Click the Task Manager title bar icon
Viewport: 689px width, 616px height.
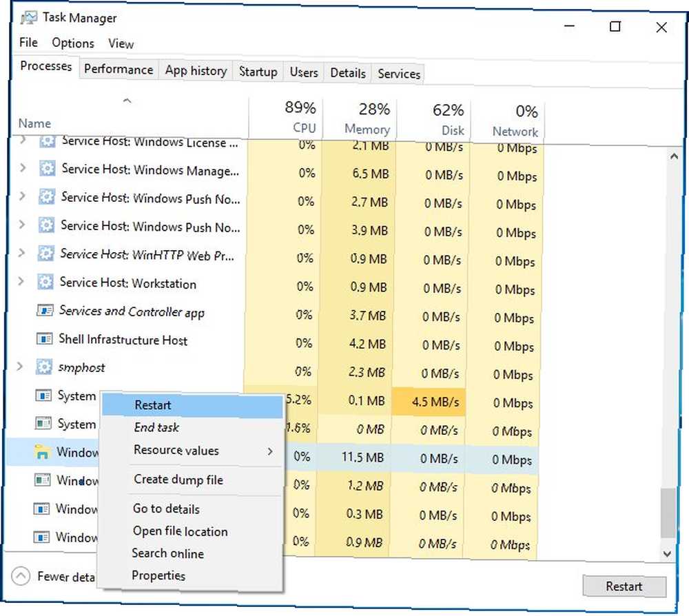29,18
